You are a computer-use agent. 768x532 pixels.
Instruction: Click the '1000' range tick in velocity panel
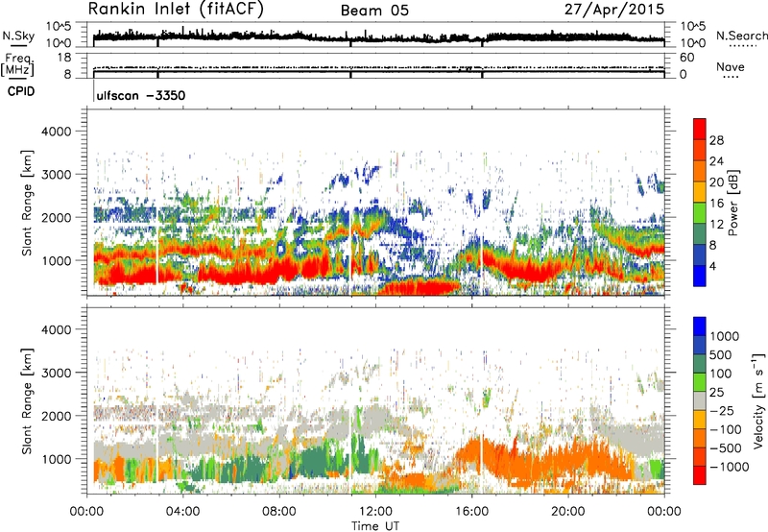point(57,459)
